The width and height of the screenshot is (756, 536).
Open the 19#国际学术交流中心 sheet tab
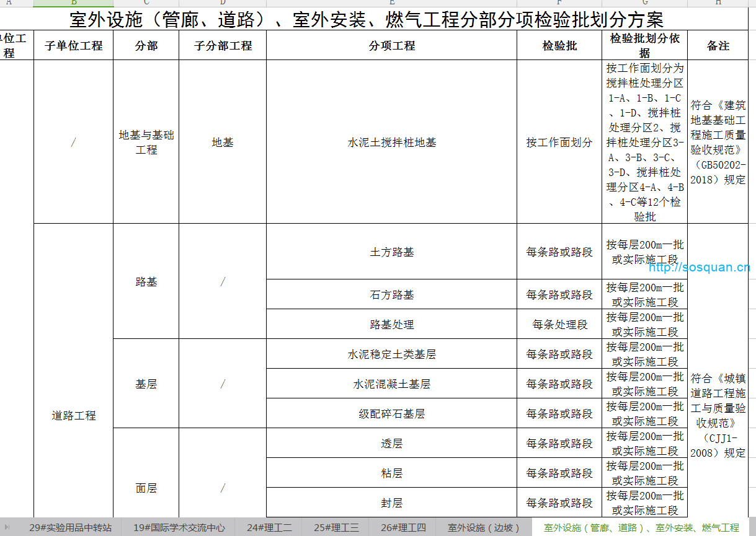point(179,528)
